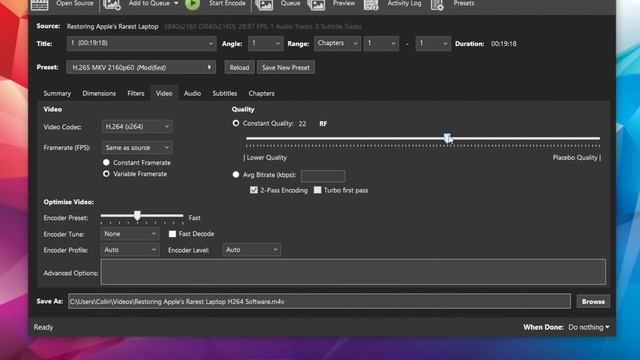The height and width of the screenshot is (360, 640).
Task: Click the Queue pictures icon
Action: (x=264, y=5)
